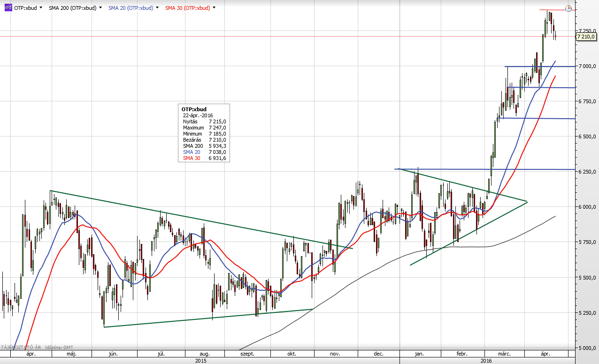Click the 5 500,0 price axis label

coord(587,278)
